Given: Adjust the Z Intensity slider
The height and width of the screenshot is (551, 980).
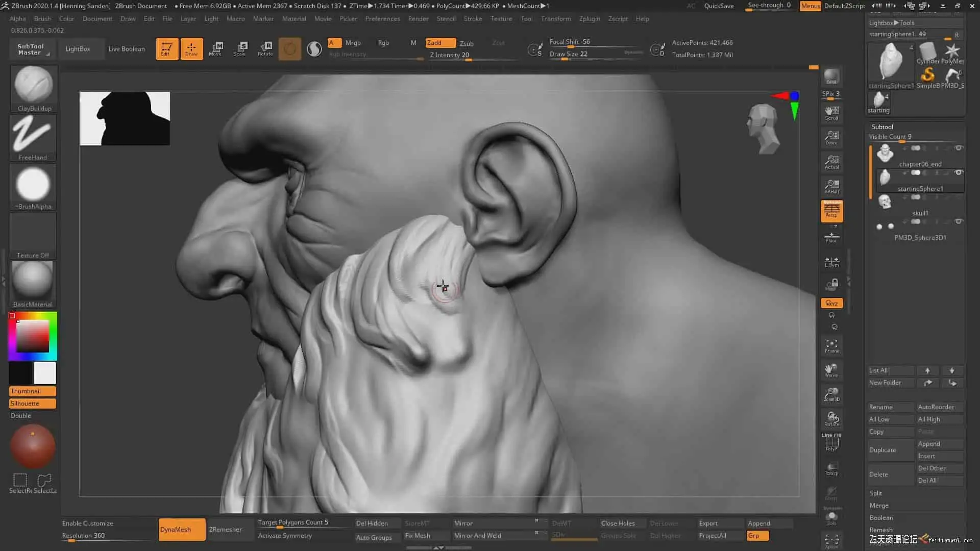Looking at the screenshot, I should click(x=467, y=60).
